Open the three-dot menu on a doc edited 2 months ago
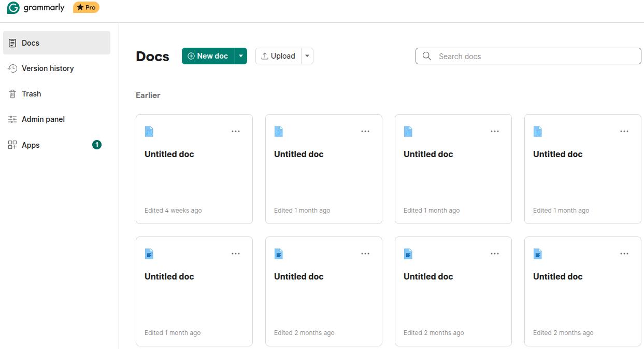The image size is (644, 349). (x=365, y=254)
